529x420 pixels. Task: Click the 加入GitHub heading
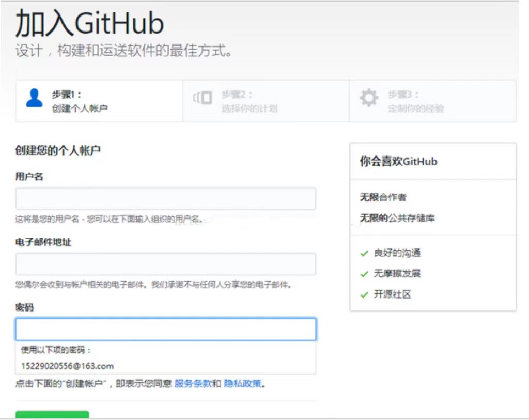point(90,23)
